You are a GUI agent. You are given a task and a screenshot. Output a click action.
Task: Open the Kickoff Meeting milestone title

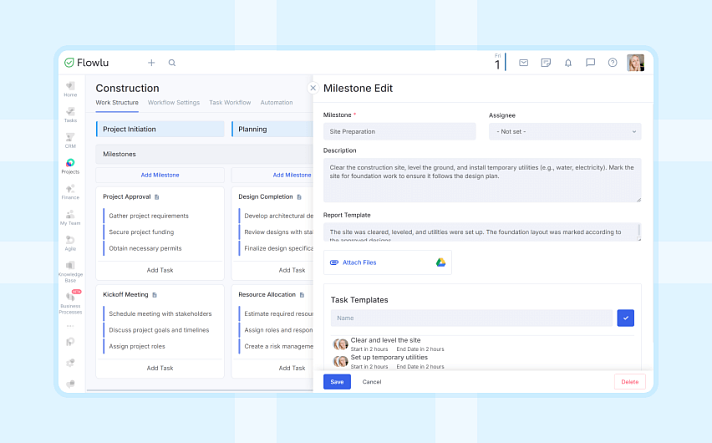(x=125, y=295)
